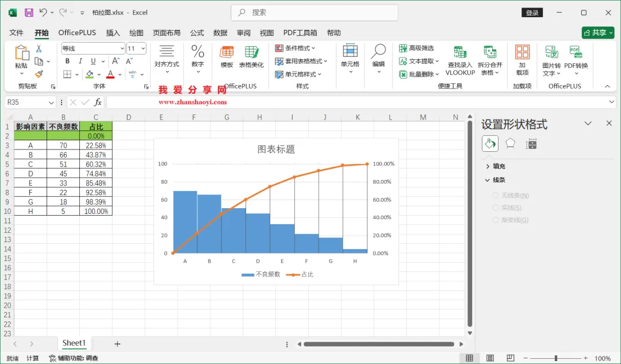Click the Fill color bucket swatch
The image size is (621, 364).
90,74
